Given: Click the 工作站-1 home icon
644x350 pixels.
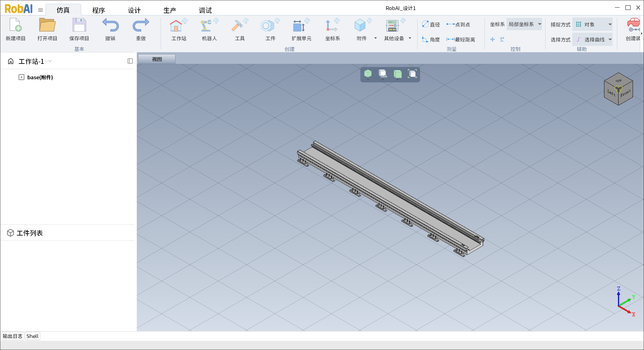Looking at the screenshot, I should point(11,61).
